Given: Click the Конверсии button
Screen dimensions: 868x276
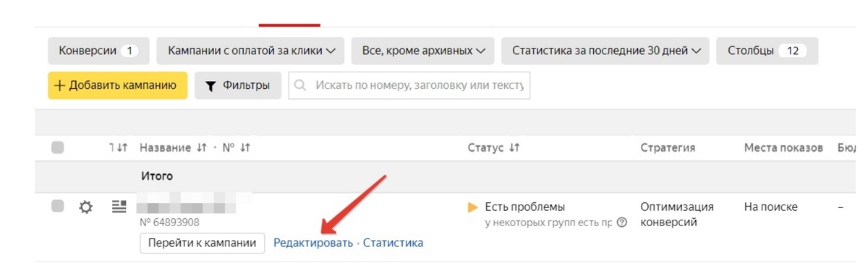Looking at the screenshot, I should (x=98, y=51).
